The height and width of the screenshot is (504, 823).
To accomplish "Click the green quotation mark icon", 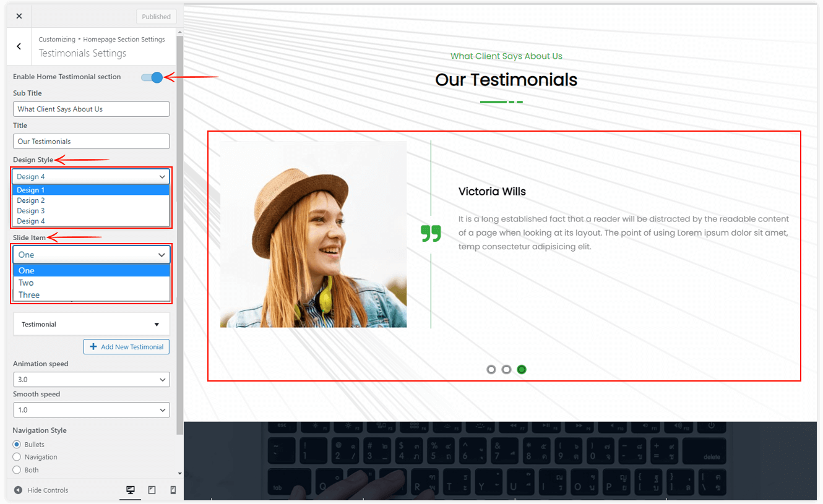I will point(431,233).
